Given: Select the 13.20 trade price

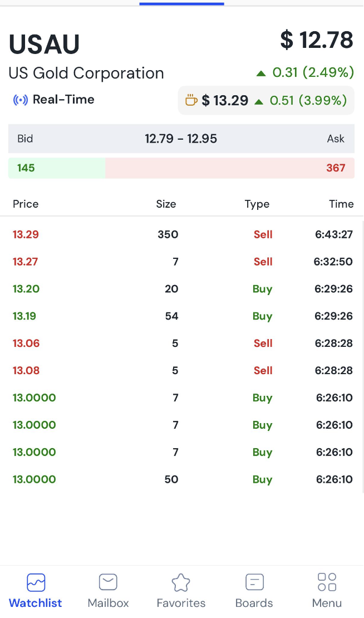Looking at the screenshot, I should pyautogui.click(x=26, y=289).
